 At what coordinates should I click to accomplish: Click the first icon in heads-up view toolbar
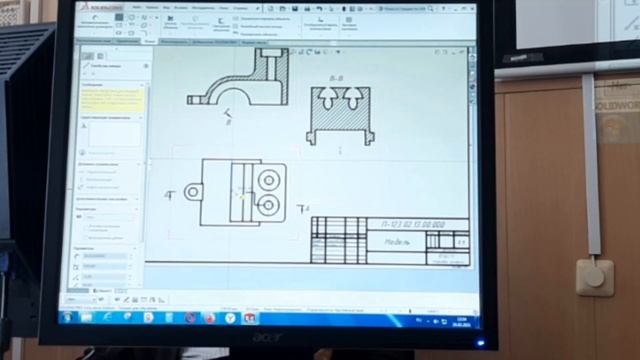[x=293, y=52]
